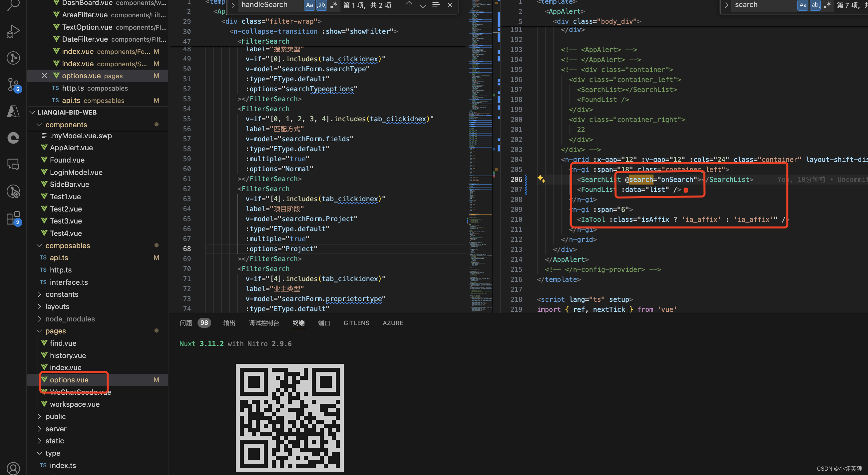Go to next match in handleSearch find
Viewport: 868px width, 475px height.
click(423, 5)
